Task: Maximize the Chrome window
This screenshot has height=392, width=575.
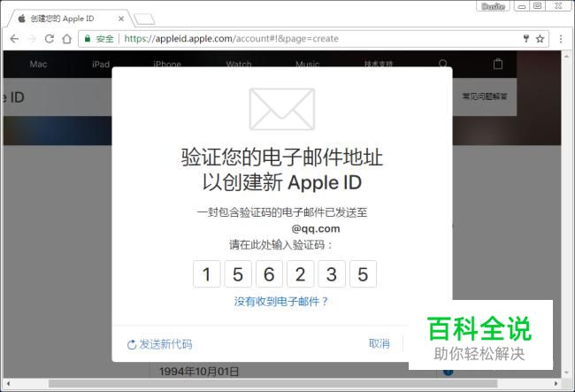Action: tap(537, 6)
